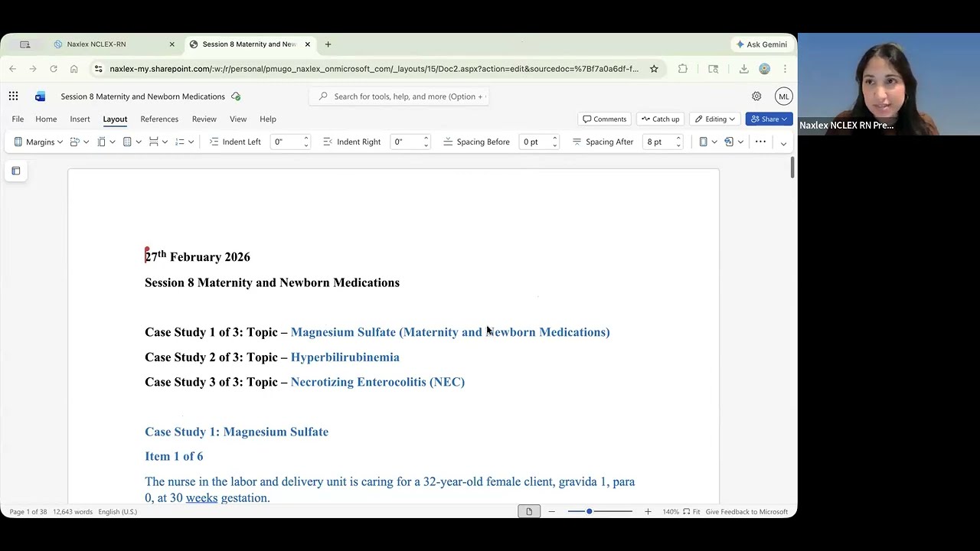The height and width of the screenshot is (551, 980).
Task: Click the Spacing After stepper arrows
Action: pos(678,142)
